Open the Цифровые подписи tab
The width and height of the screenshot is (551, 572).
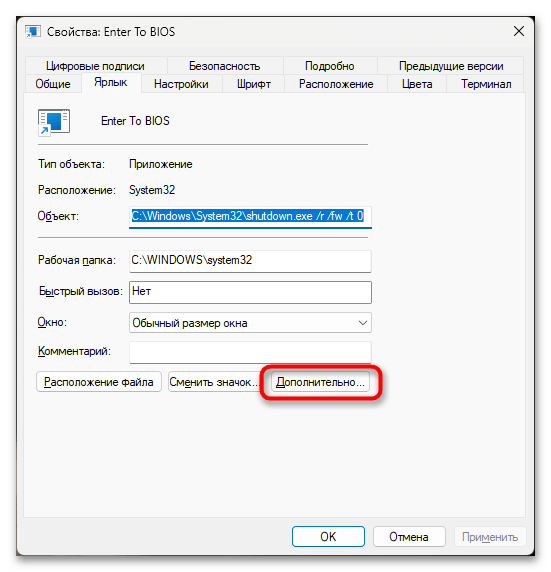(96, 66)
